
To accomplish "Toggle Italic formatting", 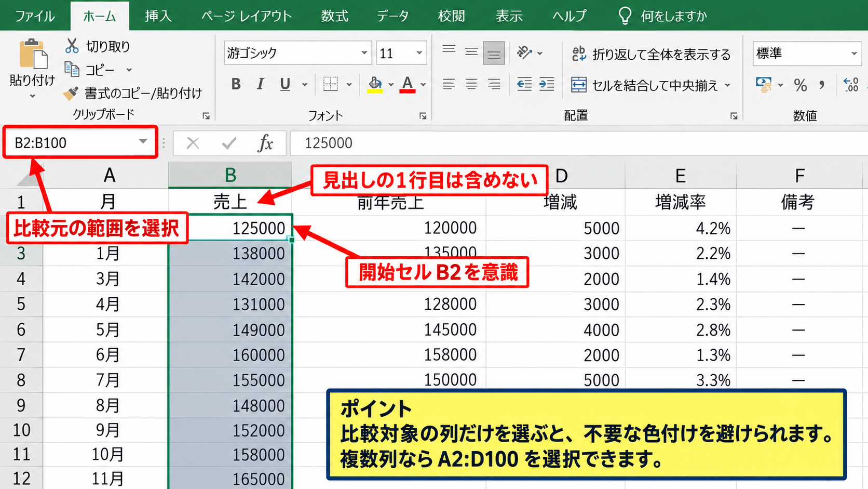I will (260, 84).
